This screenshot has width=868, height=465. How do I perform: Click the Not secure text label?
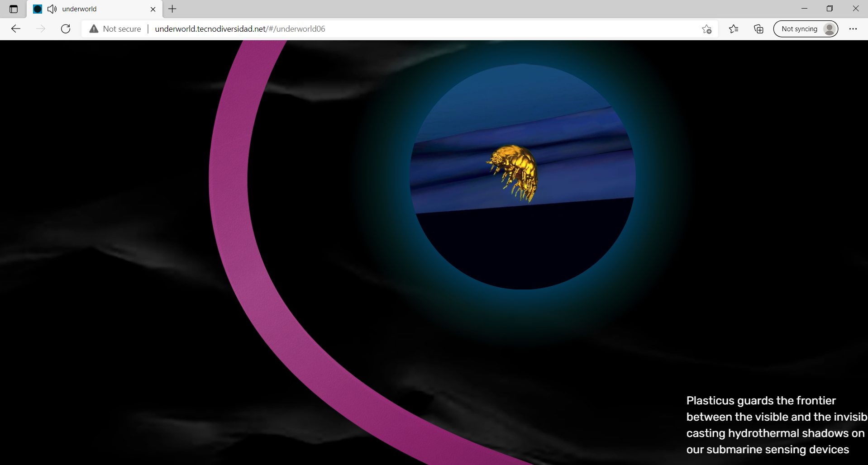click(121, 28)
